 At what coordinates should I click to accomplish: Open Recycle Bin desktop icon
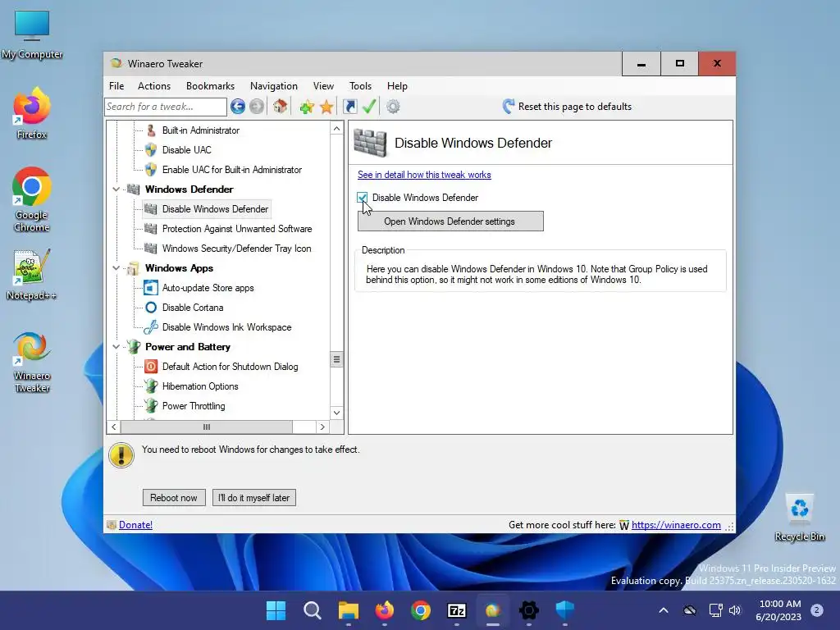[x=799, y=518]
